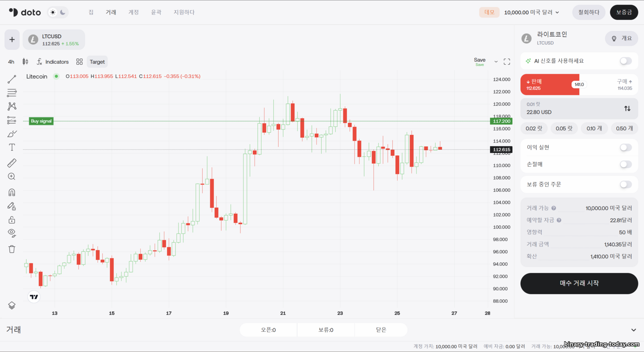Toggle the light/dark theme switch
The width and height of the screenshot is (644, 352).
point(58,12)
